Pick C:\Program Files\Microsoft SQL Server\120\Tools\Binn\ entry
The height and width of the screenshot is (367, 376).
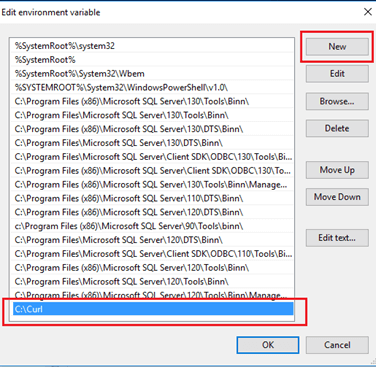pyautogui.click(x=153, y=282)
